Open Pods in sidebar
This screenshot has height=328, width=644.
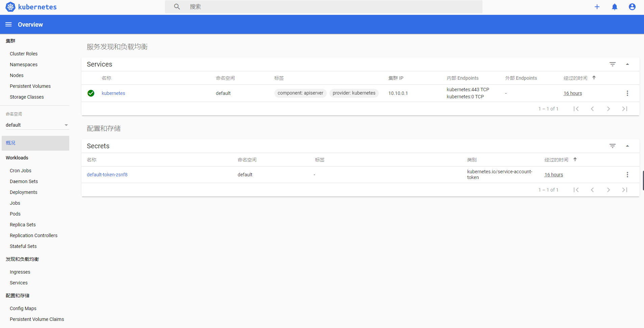coord(15,214)
